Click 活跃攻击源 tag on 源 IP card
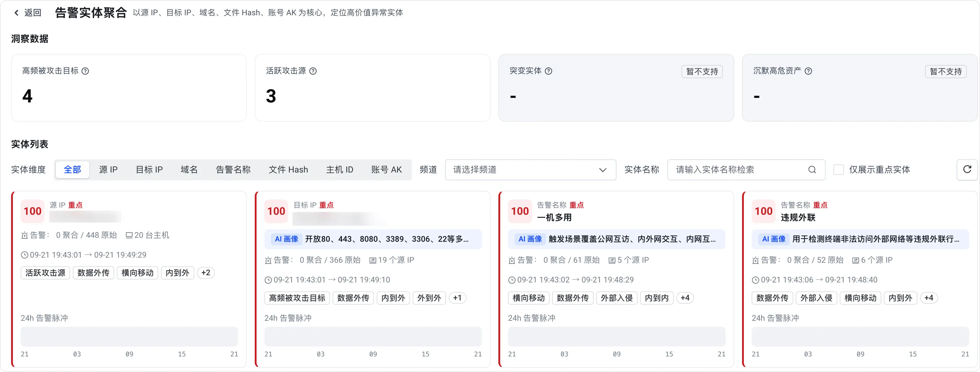The image size is (980, 372). [x=45, y=273]
